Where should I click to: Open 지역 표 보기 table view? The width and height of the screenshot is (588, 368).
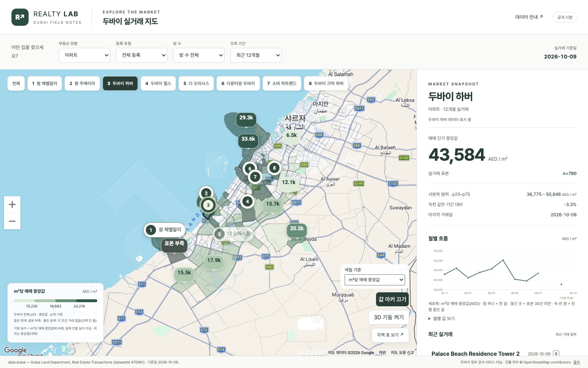390,335
